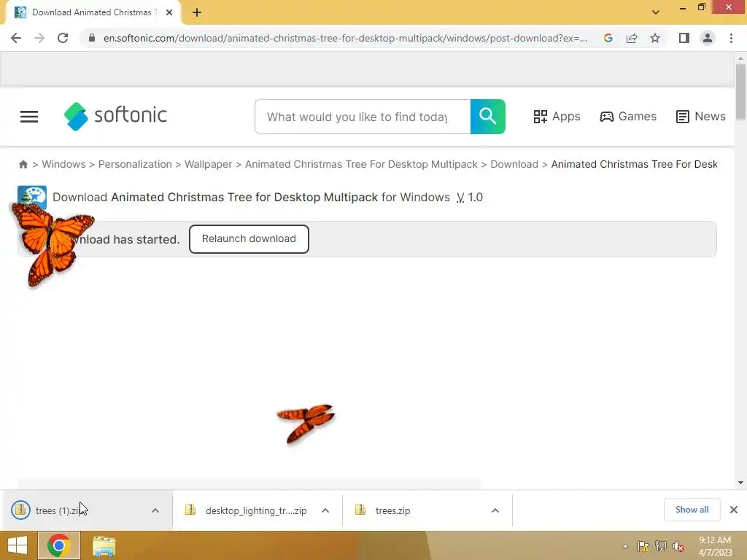Open the Games section
This screenshot has height=560, width=747.
[628, 117]
